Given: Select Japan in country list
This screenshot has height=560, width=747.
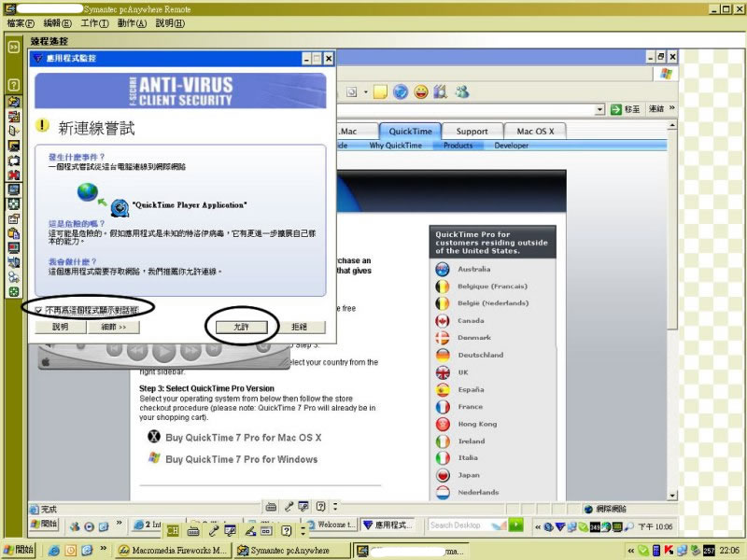Looking at the screenshot, I should click(x=469, y=475).
